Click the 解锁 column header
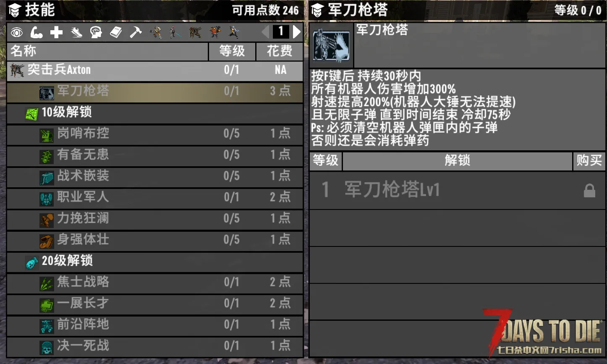This screenshot has width=607, height=364. 458,161
